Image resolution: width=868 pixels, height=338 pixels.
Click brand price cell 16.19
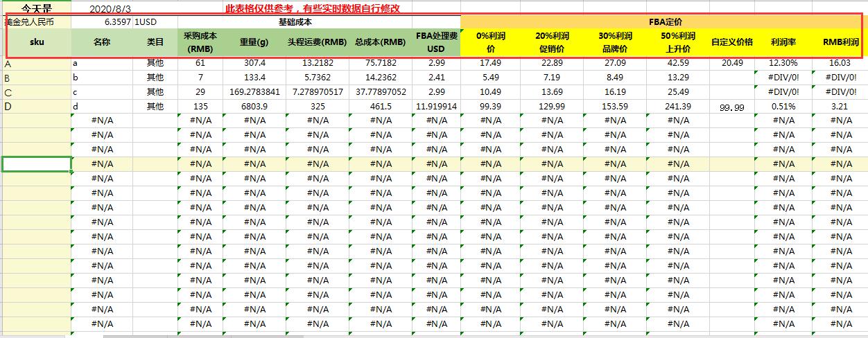[x=614, y=92]
